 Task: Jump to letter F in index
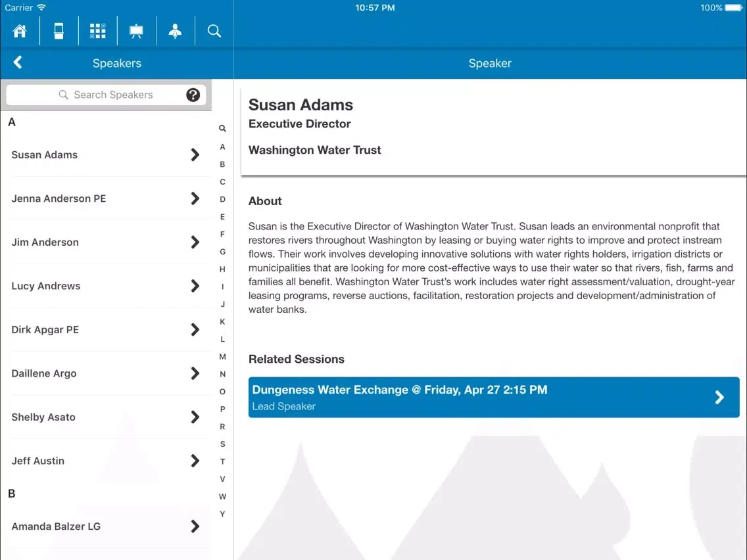pyautogui.click(x=222, y=234)
